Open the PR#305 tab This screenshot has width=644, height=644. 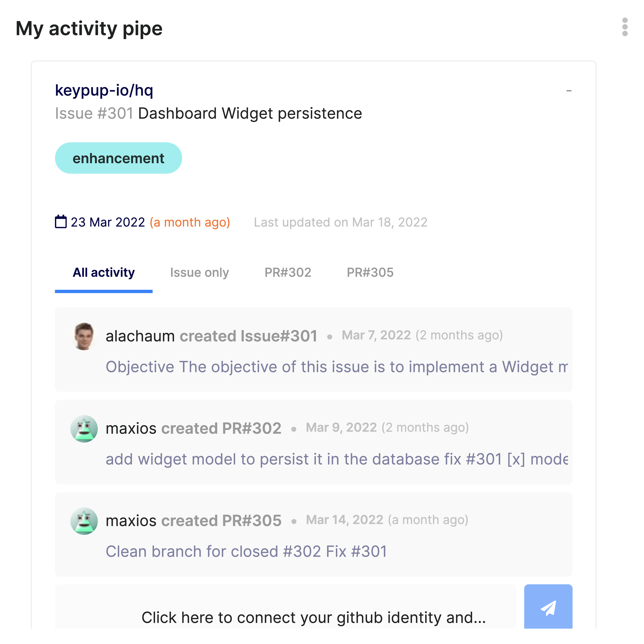tap(370, 273)
